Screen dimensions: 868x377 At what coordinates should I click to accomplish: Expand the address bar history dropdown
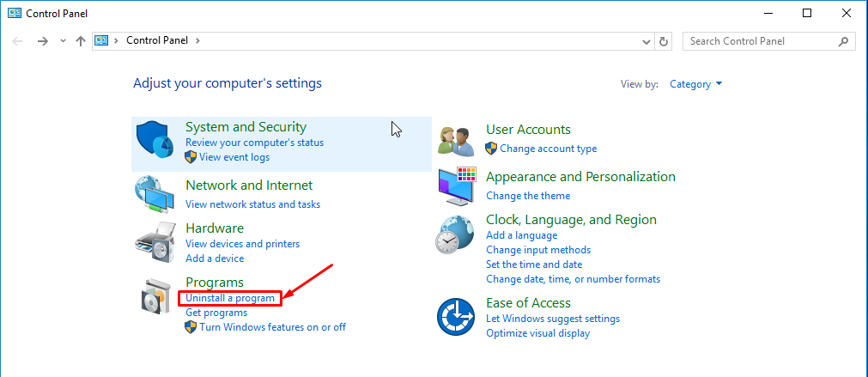coord(646,41)
